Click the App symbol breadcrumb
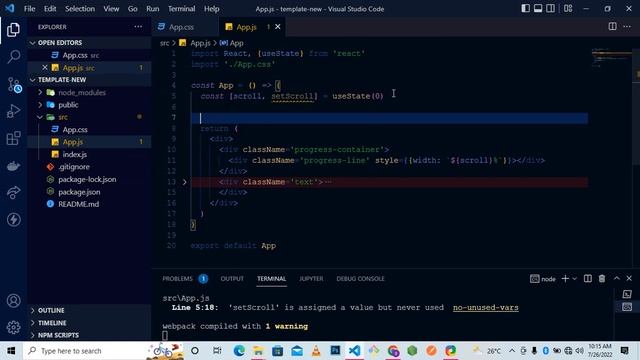The height and width of the screenshot is (360, 640). click(x=232, y=43)
